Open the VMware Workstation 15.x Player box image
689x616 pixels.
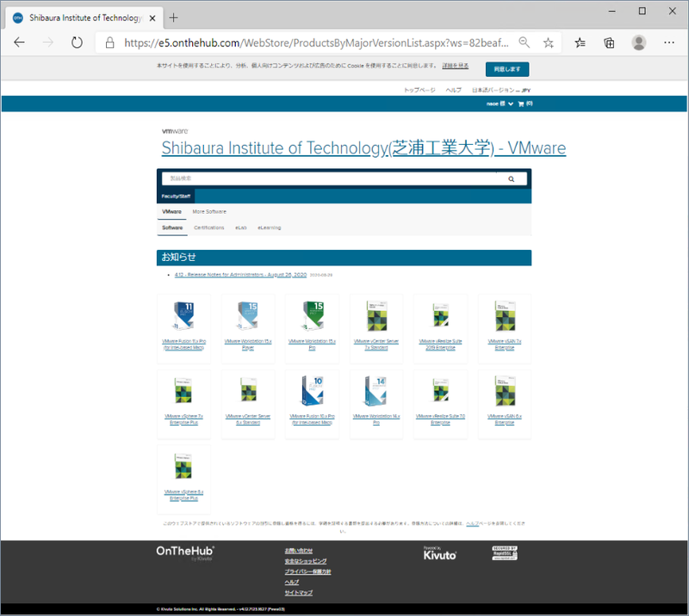248,315
